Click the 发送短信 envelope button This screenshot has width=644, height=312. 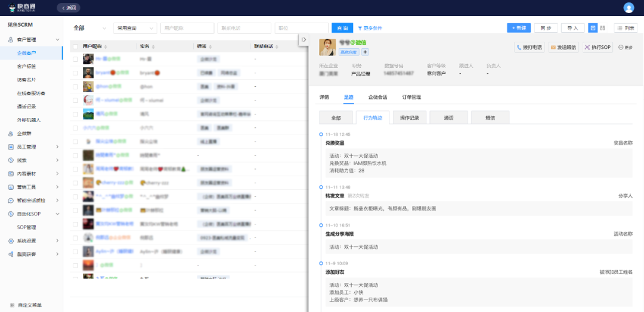563,47
